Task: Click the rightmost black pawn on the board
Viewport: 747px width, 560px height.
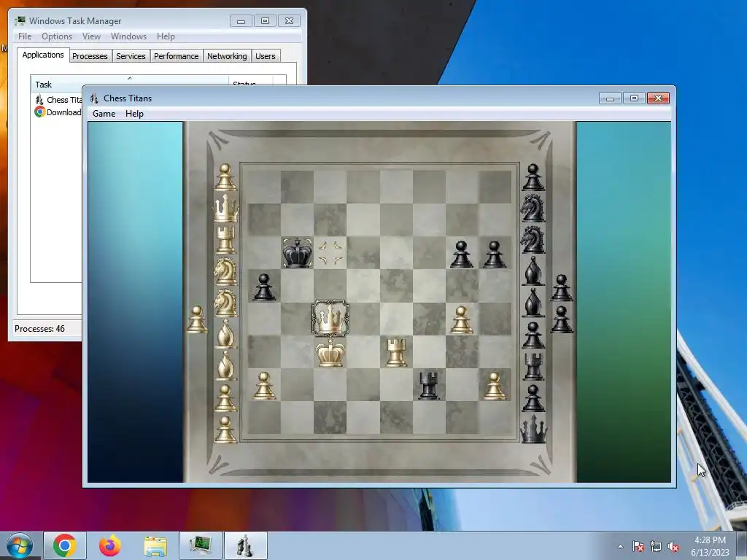Action: click(495, 254)
